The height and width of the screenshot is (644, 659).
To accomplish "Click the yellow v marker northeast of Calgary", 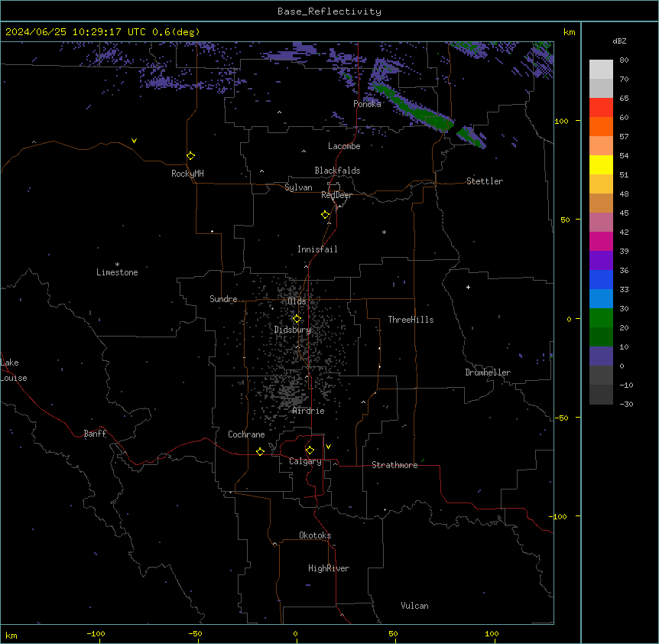I will [x=328, y=447].
